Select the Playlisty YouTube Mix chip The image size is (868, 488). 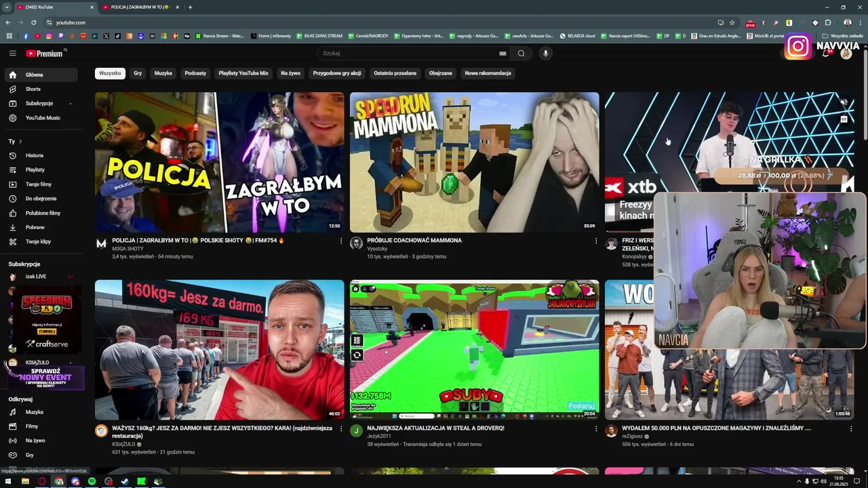click(243, 73)
